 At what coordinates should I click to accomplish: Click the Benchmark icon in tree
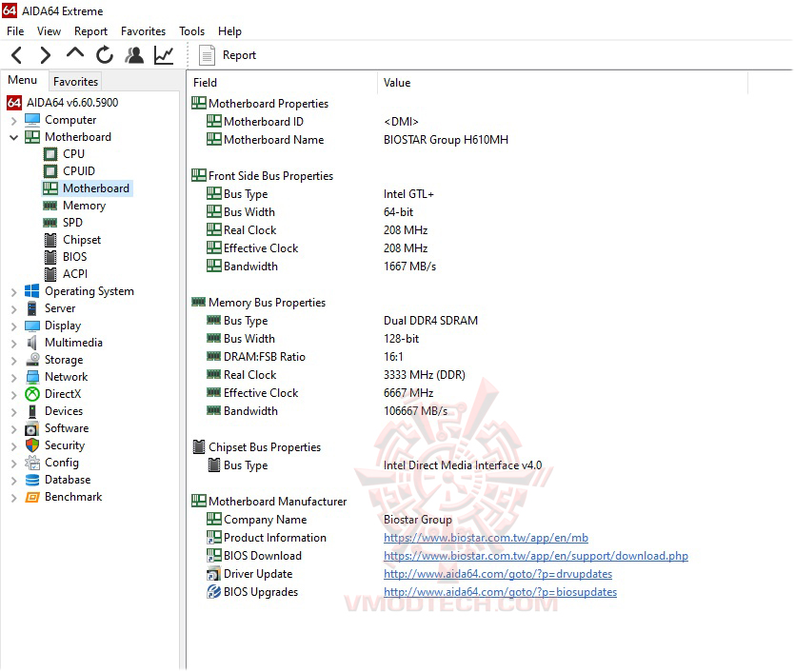tap(32, 497)
